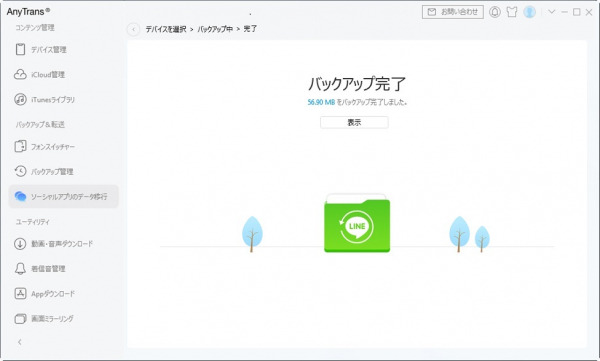Expand the title bar dropdown chevron

[551, 12]
